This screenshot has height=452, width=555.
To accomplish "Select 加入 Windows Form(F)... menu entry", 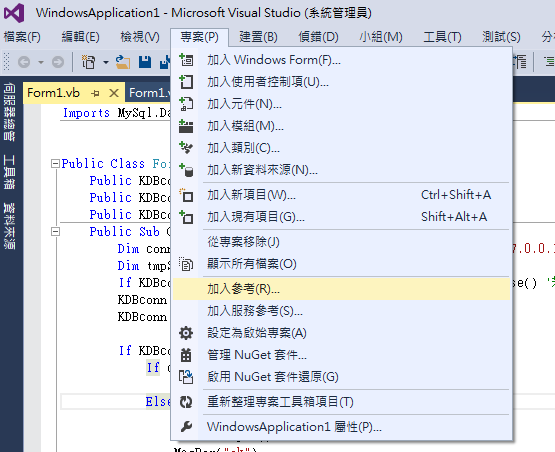I will tap(341, 60).
